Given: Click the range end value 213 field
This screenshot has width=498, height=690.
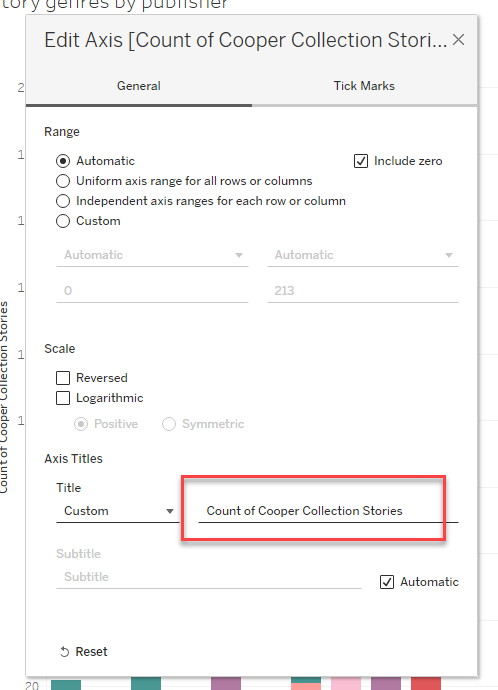Looking at the screenshot, I should [363, 291].
